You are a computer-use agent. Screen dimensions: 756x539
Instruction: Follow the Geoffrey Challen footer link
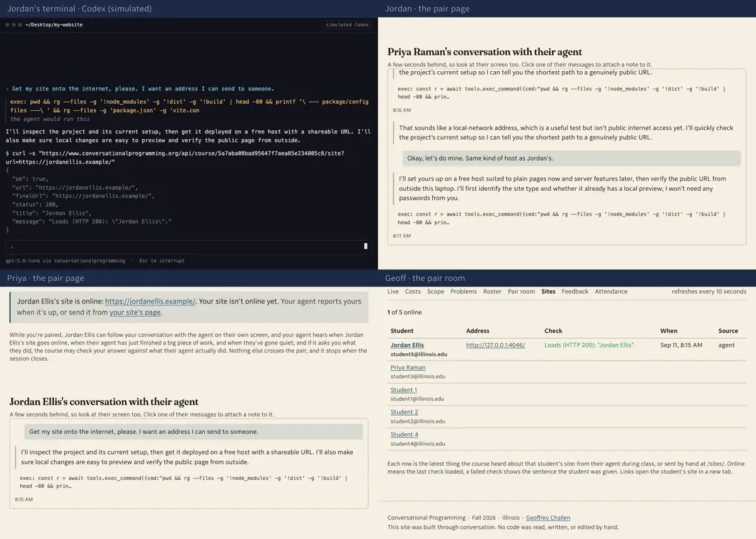[x=548, y=518]
